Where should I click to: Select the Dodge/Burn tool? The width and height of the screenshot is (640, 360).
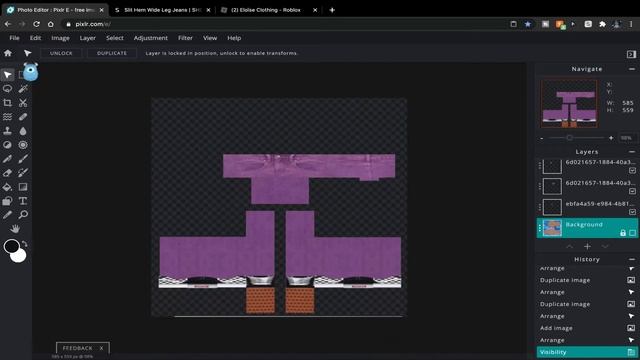7,145
